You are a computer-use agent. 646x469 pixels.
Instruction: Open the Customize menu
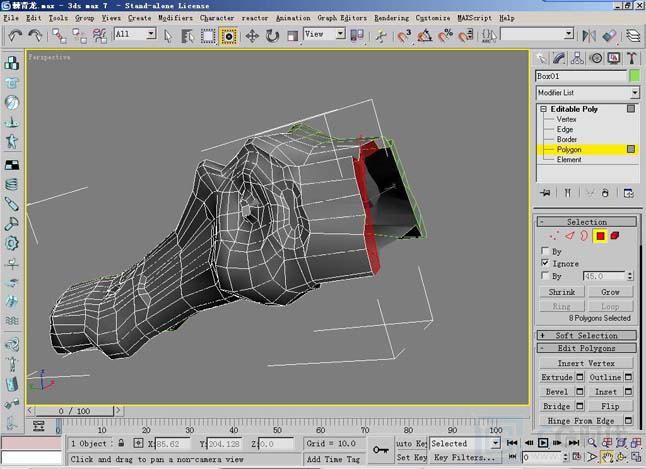point(433,18)
